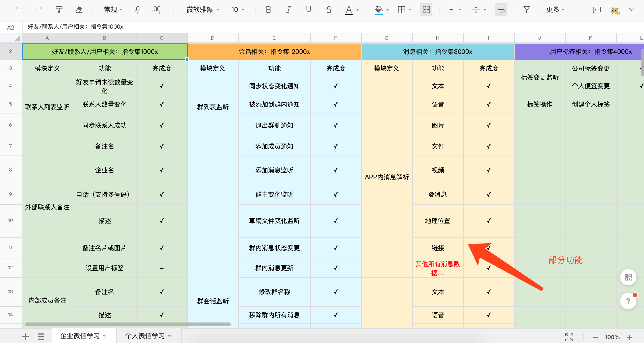
Task: Toggle strikethrough formatting
Action: [x=329, y=10]
